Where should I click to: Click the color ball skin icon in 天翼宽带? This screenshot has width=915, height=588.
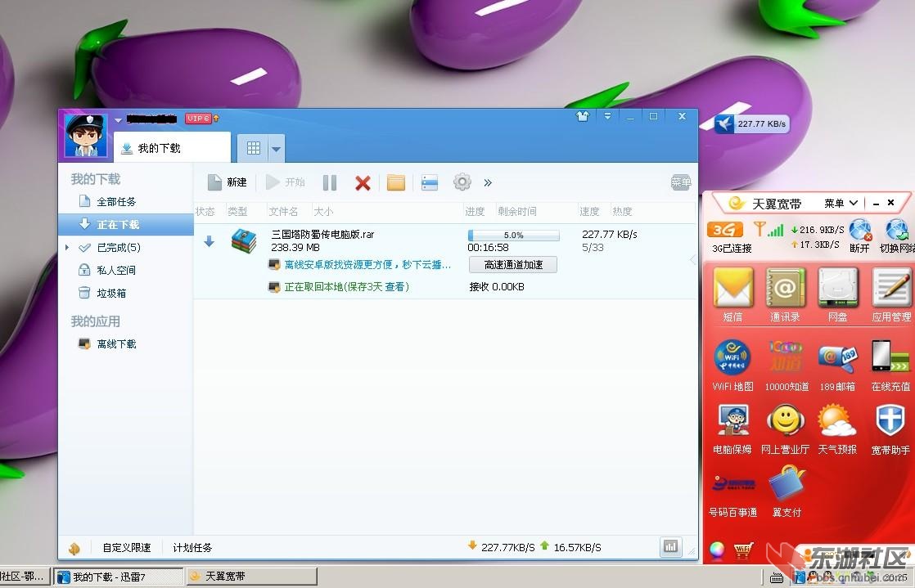point(717,549)
